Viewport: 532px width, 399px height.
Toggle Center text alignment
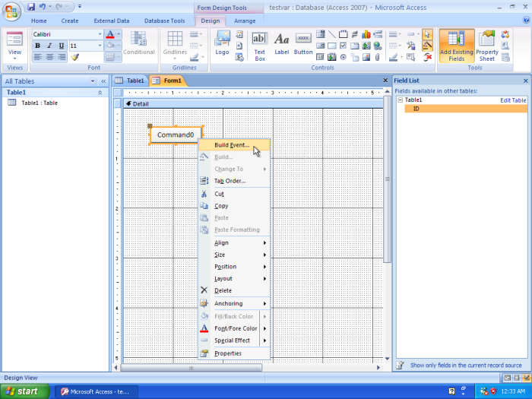tap(49, 57)
